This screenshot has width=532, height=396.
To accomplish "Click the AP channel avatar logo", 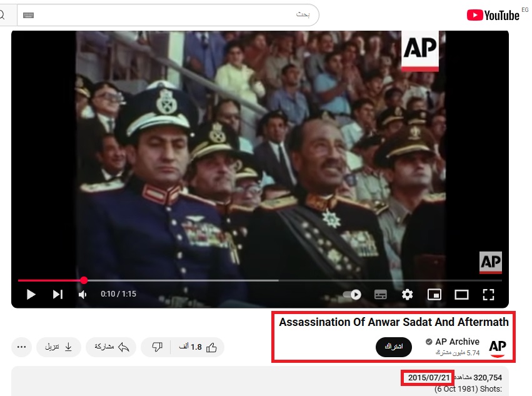I will click(498, 347).
